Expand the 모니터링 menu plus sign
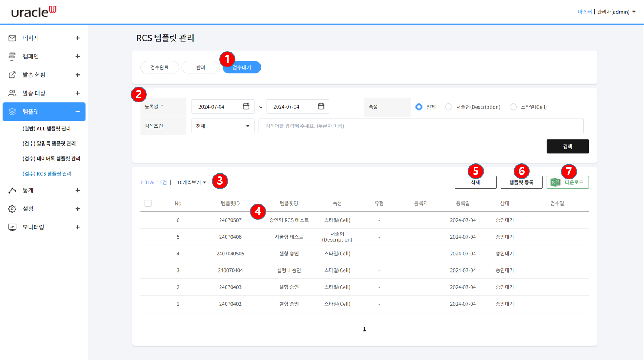644x360 pixels. 77,227
